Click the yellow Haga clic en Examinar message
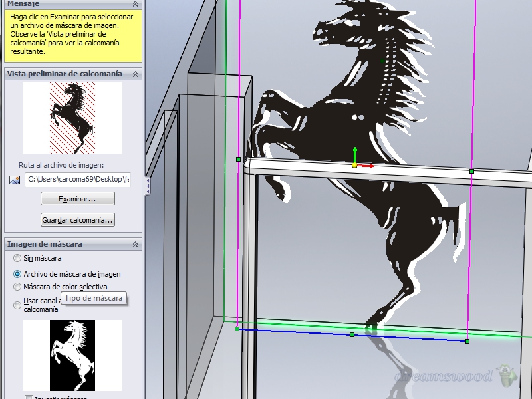The image size is (532, 399). click(x=73, y=36)
